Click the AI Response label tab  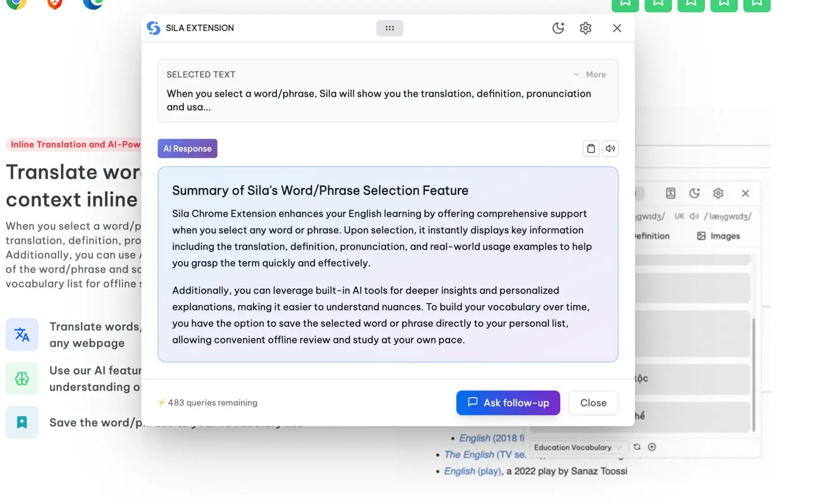(x=187, y=149)
